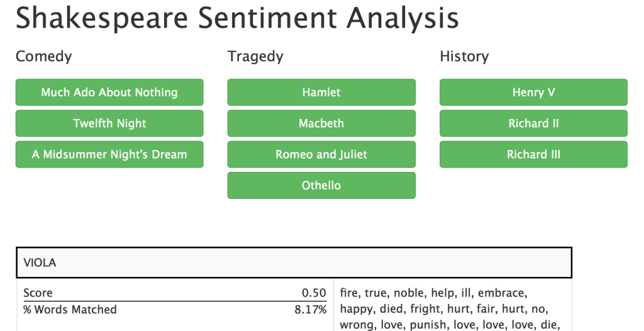Select the Twelfth Night play button

point(109,123)
